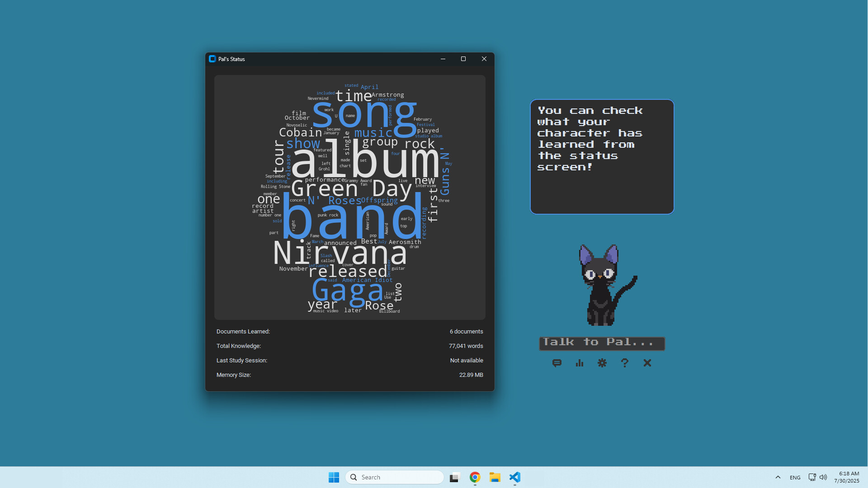Viewport: 868px width, 488px height.
Task: Open the clock and date in the system tray
Action: point(846,477)
